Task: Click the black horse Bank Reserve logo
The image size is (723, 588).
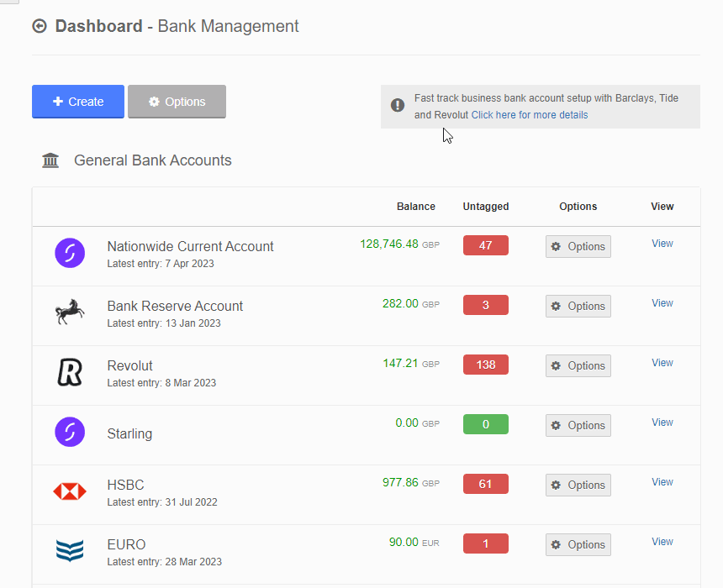Action: (x=70, y=312)
